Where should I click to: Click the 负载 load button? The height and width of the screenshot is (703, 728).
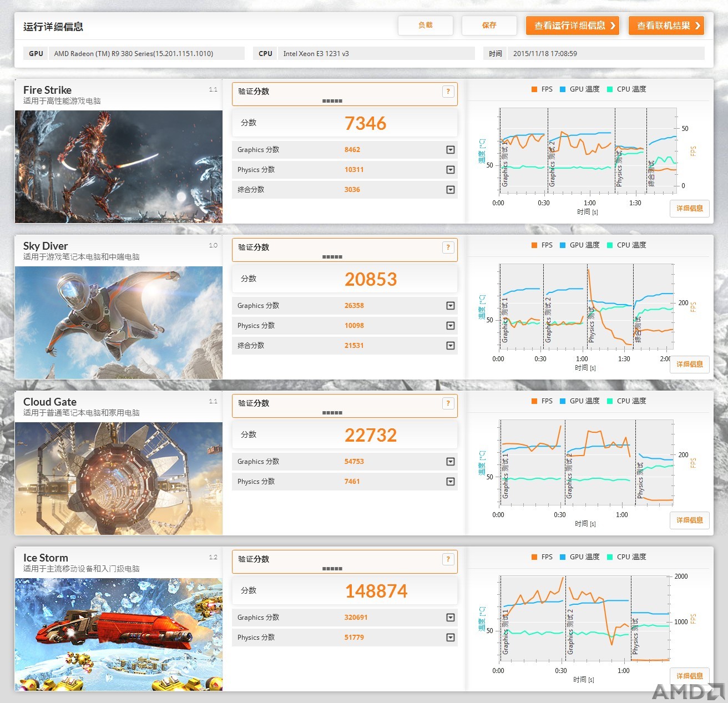coord(426,26)
